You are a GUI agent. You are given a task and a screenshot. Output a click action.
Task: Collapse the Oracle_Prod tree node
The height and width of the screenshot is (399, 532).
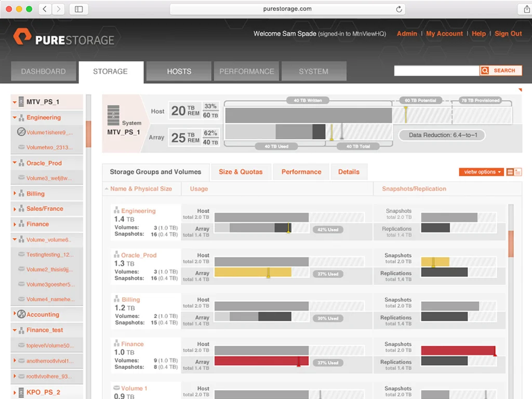pyautogui.click(x=15, y=163)
